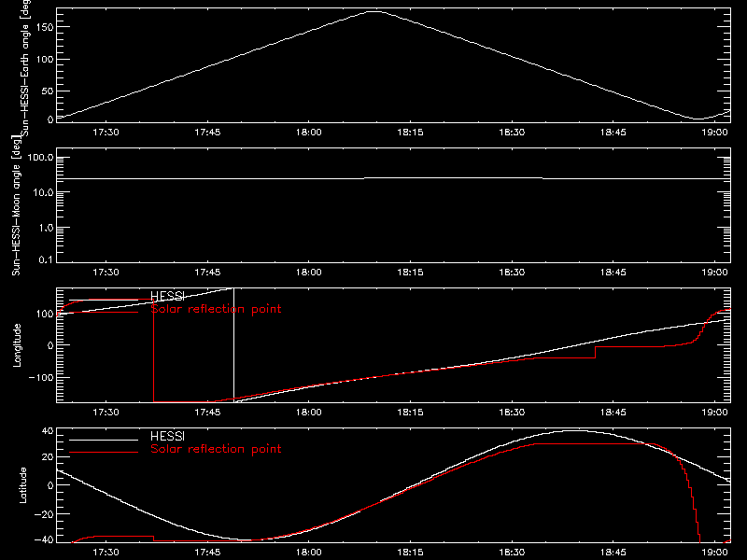Click the 'Sun-HESSI-Moon angle [deg]' axis label
Screen dimensions: 747x560
click(16, 205)
